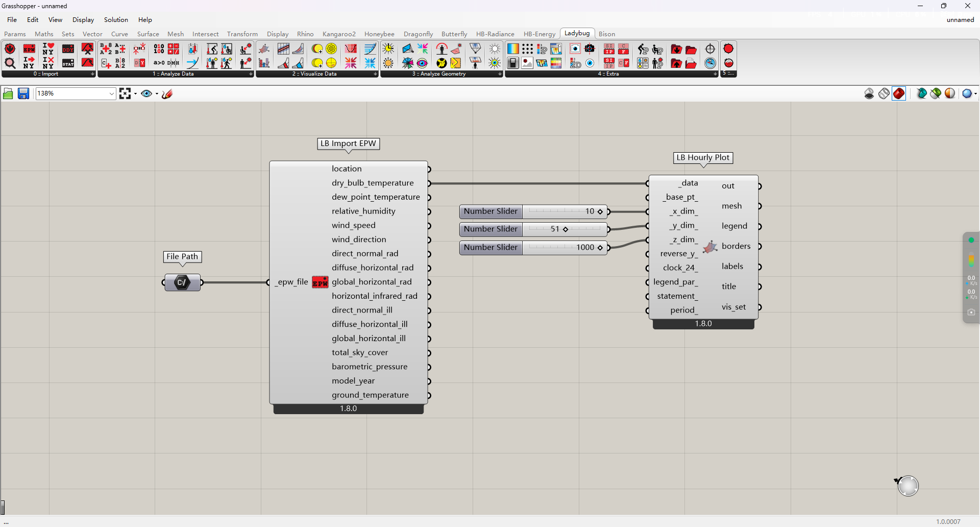Select the a>0 conditional statement icon

point(159,63)
